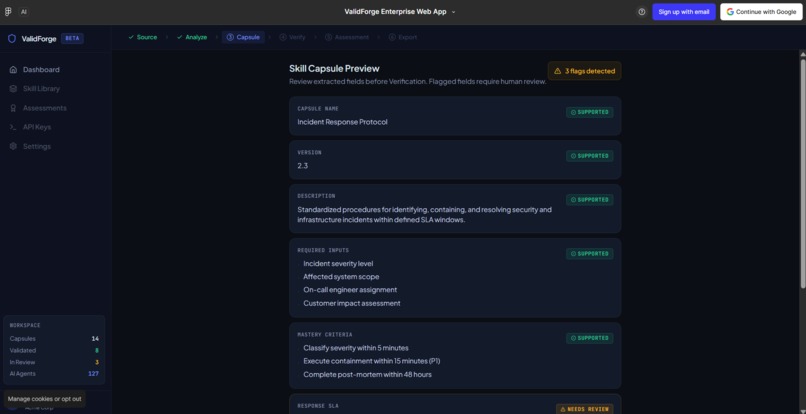Click the Capsules count in Workspace
The width and height of the screenshot is (806, 414).
point(95,338)
